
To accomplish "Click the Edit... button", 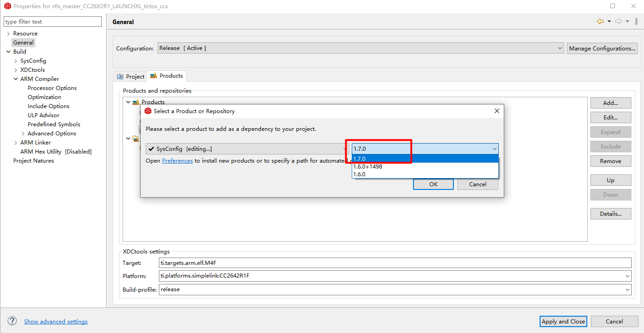I will coord(610,117).
